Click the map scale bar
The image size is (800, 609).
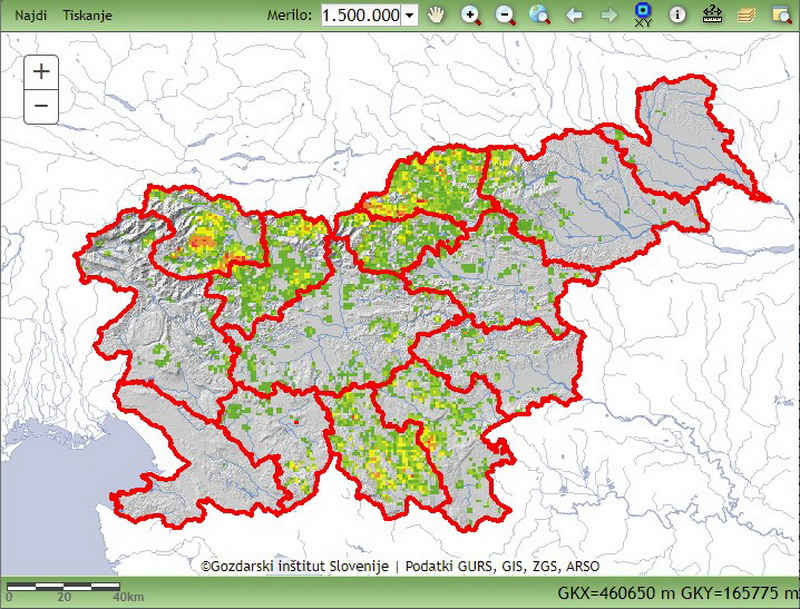click(64, 587)
